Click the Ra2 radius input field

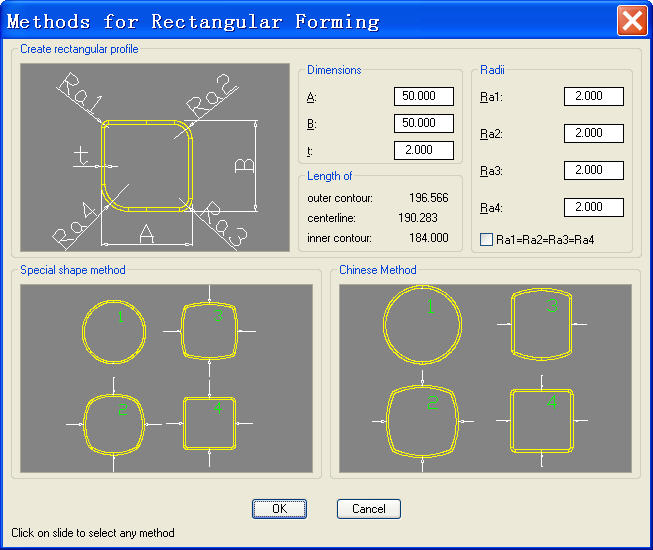click(593, 133)
